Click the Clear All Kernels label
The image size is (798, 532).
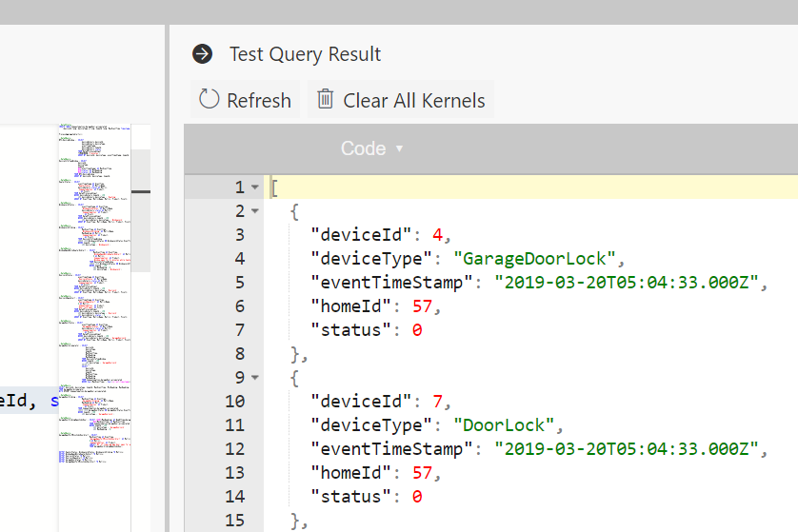pyautogui.click(x=413, y=101)
